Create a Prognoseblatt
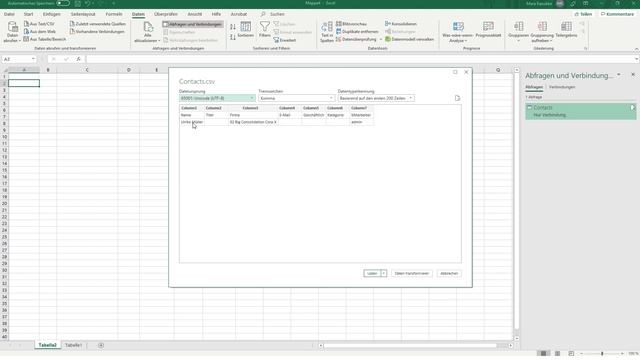The width and height of the screenshot is (640, 360). [x=488, y=30]
